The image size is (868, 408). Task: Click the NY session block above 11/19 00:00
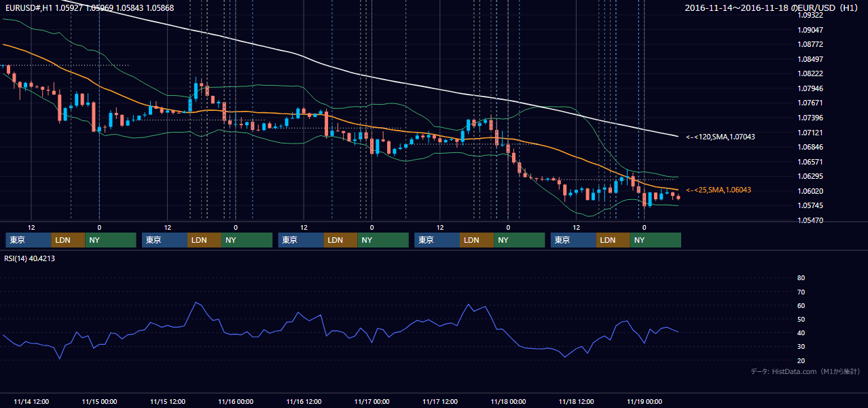pos(655,240)
